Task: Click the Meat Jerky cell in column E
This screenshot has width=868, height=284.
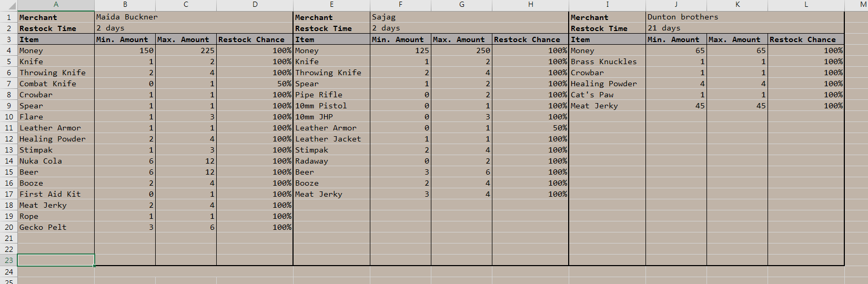Action: (x=331, y=194)
